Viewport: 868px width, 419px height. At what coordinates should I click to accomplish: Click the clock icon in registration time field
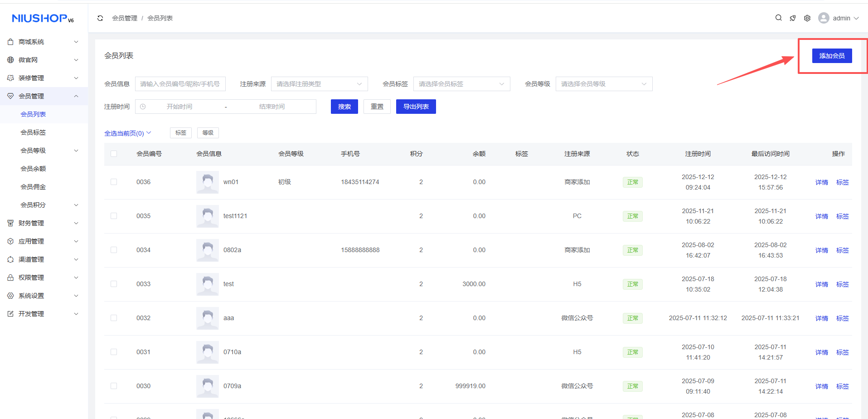[143, 107]
